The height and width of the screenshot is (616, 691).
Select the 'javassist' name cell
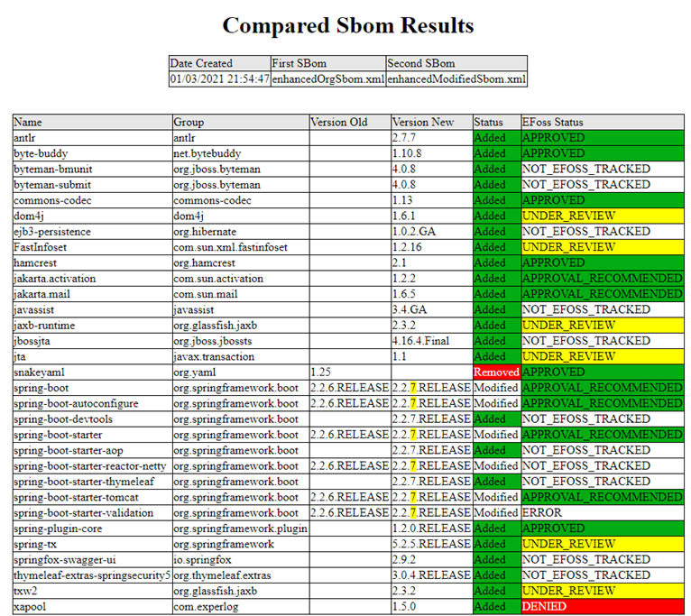93,309
